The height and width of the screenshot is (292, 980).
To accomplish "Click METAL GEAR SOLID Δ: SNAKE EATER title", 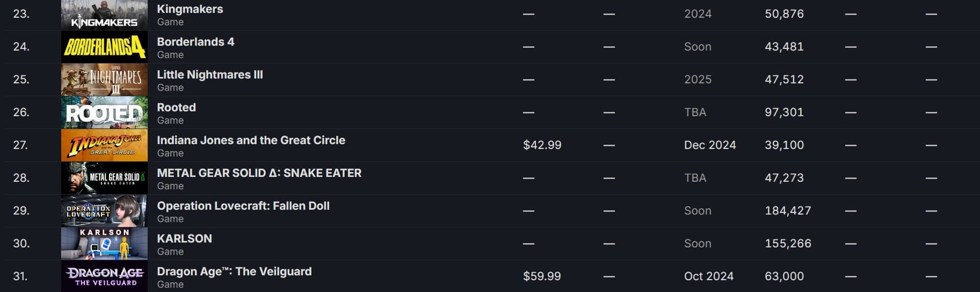I will point(259,173).
